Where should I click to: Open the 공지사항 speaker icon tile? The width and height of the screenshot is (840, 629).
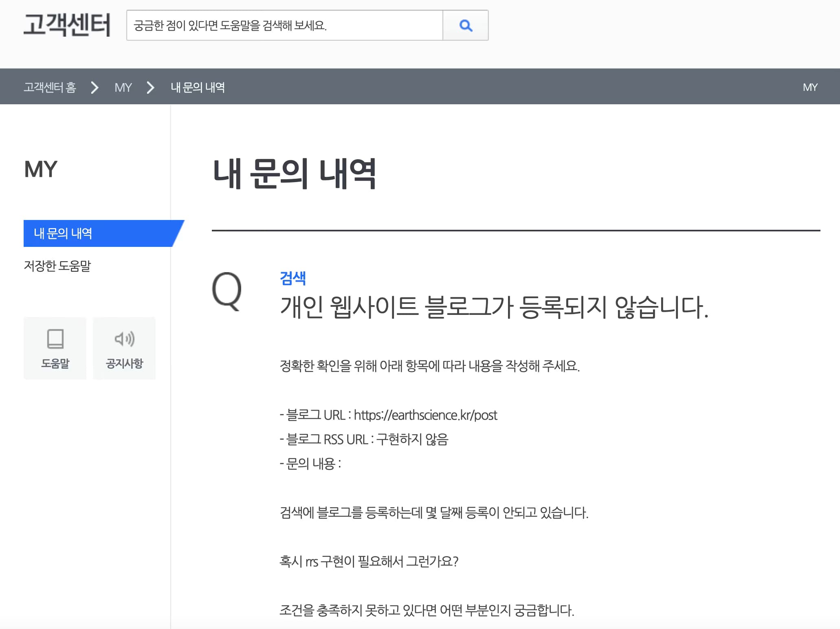[124, 348]
